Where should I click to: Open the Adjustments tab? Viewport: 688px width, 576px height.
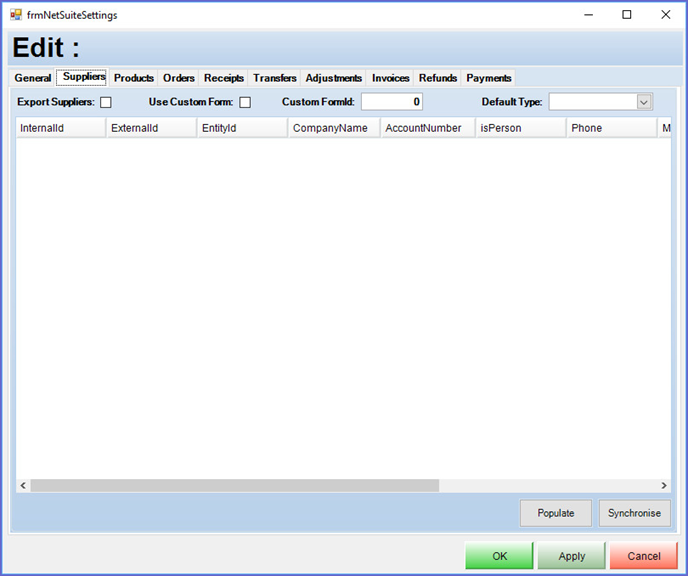(x=334, y=78)
